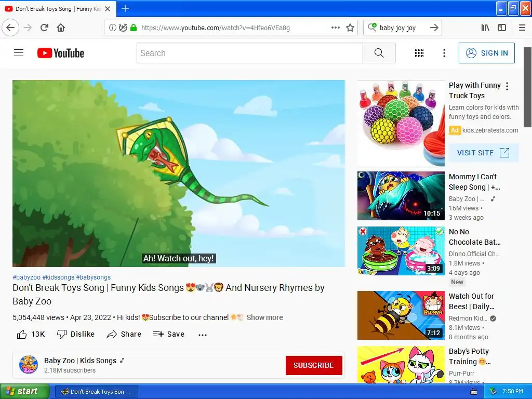532x399 pixels.
Task: Click the video player area
Action: (179, 174)
